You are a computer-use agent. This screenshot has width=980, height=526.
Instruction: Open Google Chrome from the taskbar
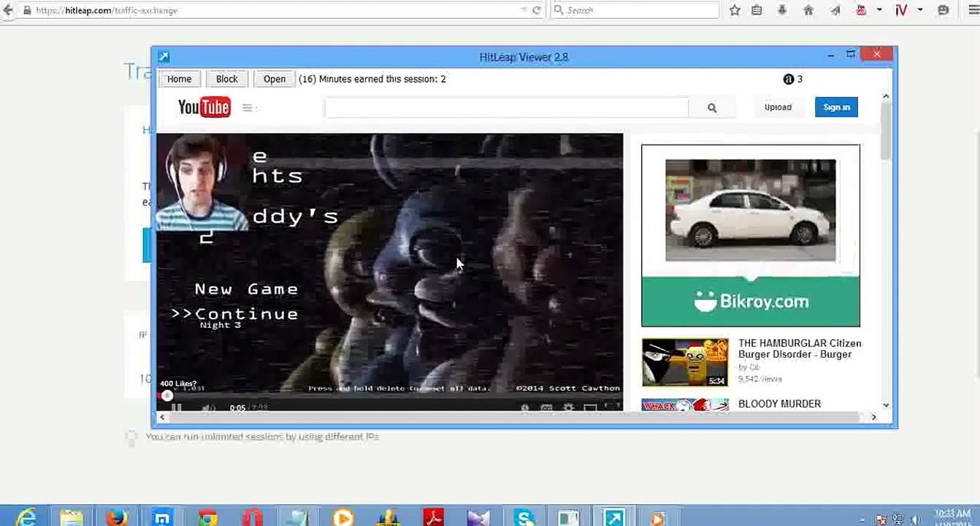click(x=207, y=517)
